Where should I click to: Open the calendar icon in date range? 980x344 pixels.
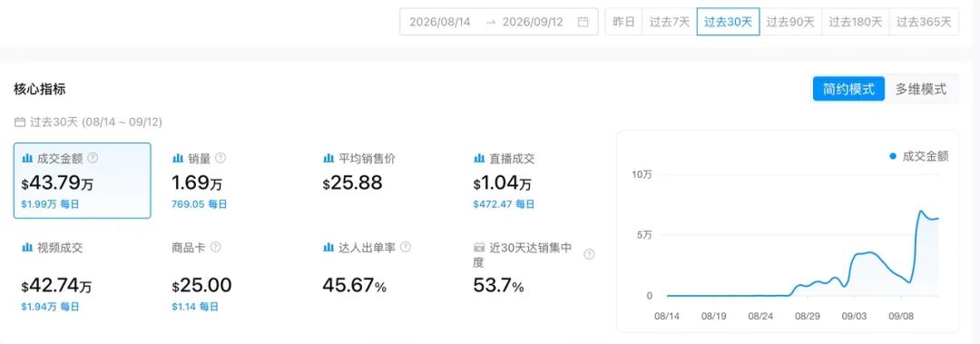tap(583, 22)
